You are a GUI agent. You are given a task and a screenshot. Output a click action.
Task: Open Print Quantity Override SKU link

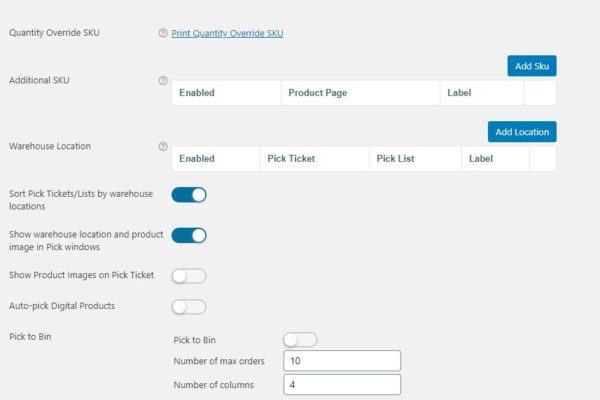coord(228,33)
